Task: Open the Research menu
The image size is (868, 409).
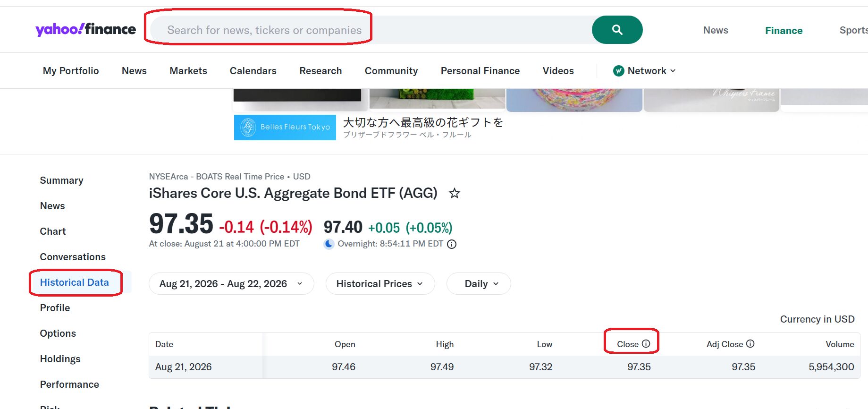Action: 320,71
